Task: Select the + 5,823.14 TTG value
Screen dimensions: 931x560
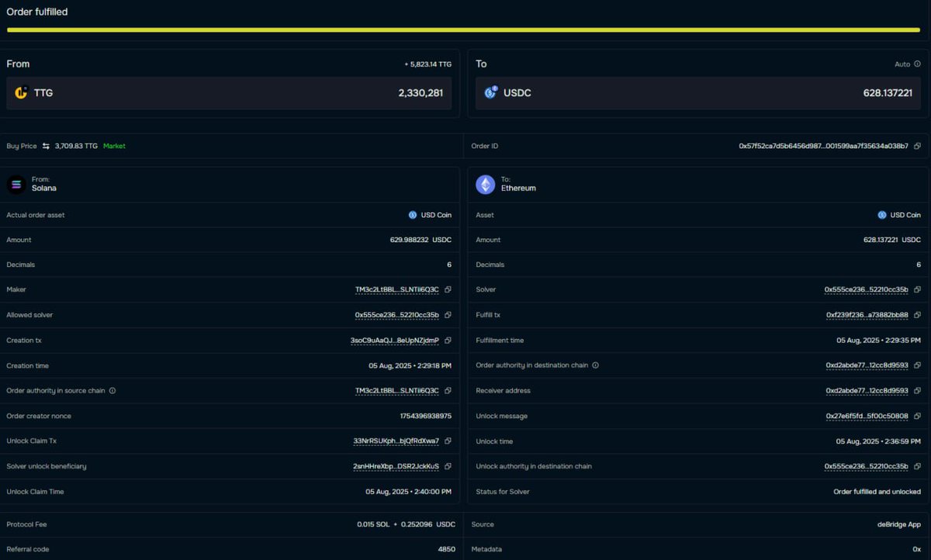Action: point(427,64)
